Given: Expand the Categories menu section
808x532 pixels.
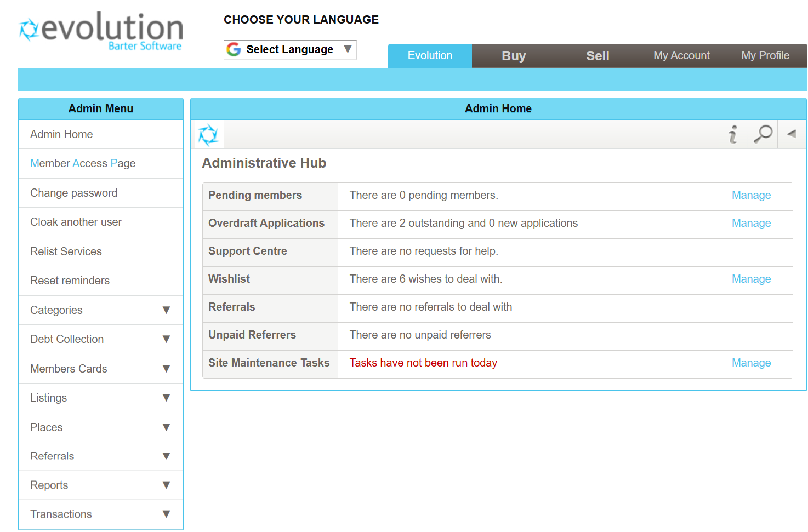Looking at the screenshot, I should click(x=166, y=310).
